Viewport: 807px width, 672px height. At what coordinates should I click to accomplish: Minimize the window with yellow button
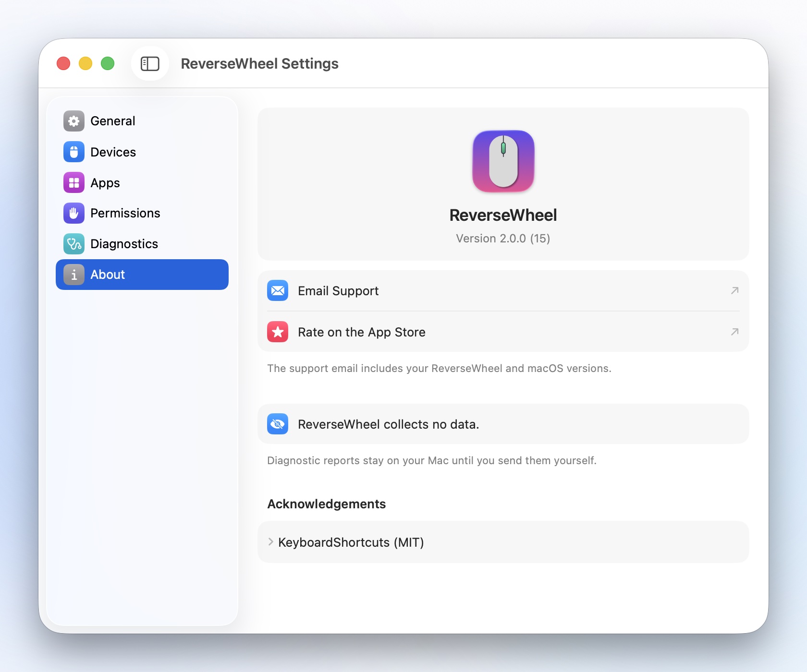pos(86,63)
